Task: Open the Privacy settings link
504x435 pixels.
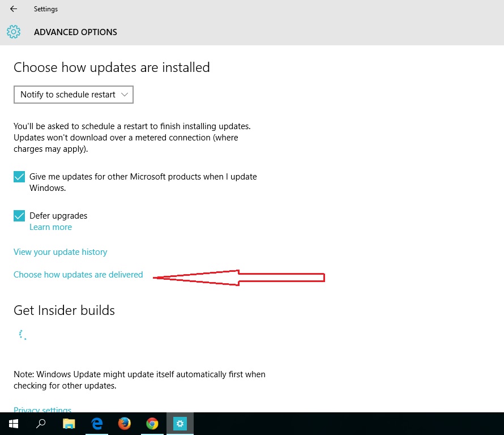Action: (42, 410)
